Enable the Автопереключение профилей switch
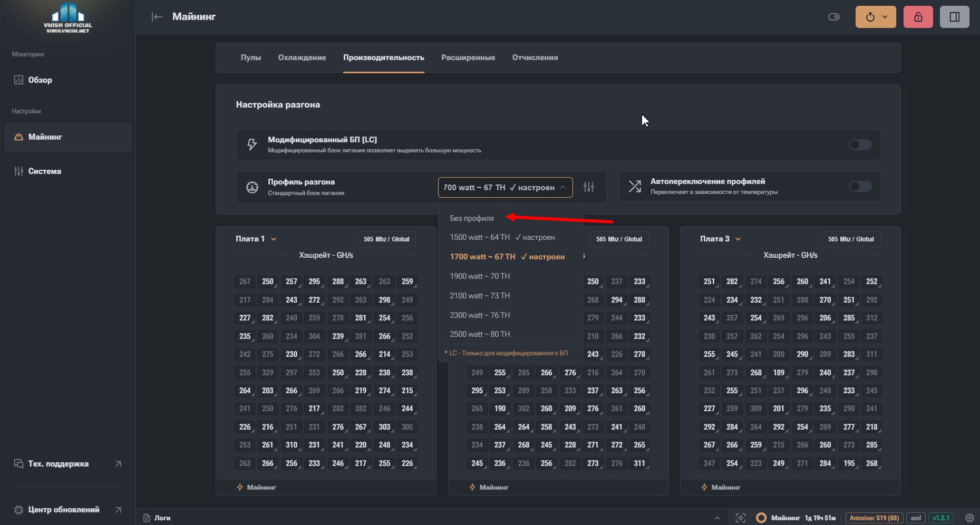Screen dimensions: 980x525 (x=860, y=187)
